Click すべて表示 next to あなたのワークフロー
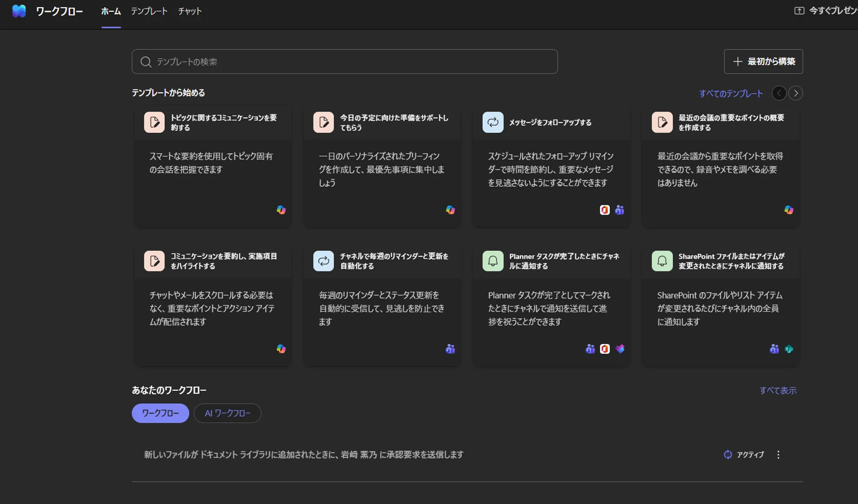 point(778,390)
